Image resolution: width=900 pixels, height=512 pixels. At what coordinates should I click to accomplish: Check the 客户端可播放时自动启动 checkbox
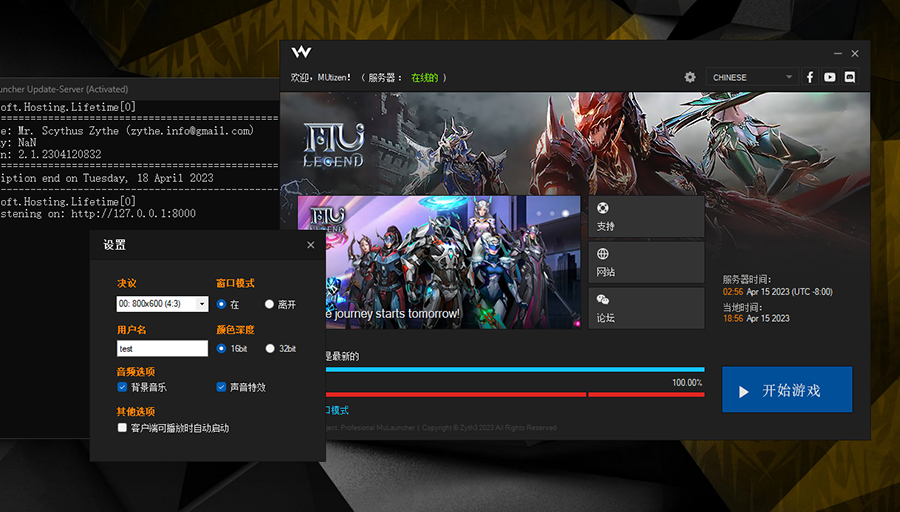click(x=122, y=428)
